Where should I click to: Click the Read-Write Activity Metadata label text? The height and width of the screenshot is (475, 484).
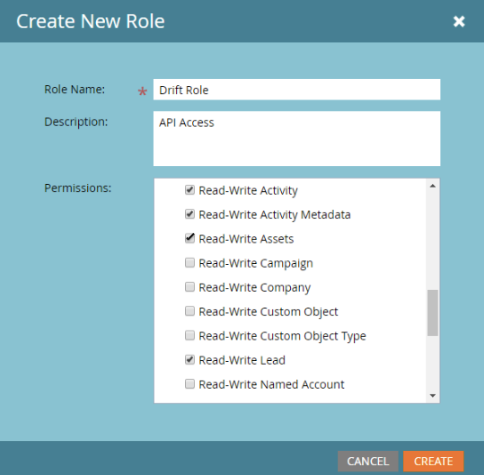(275, 215)
